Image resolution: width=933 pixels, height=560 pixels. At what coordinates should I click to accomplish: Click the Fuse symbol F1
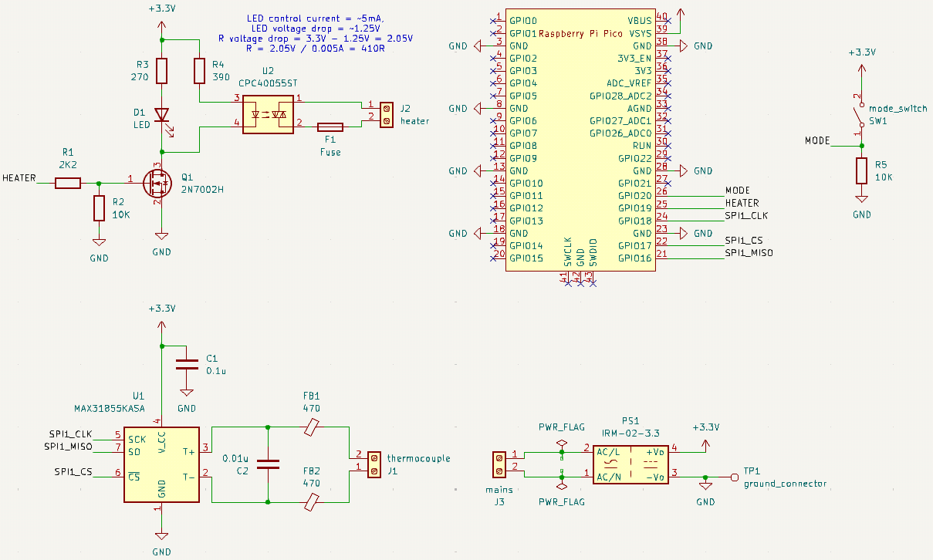click(330, 125)
